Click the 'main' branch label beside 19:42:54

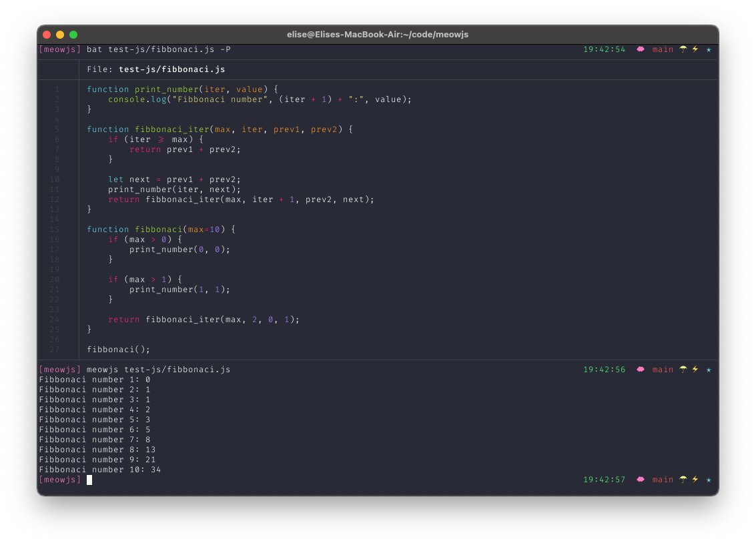663,49
